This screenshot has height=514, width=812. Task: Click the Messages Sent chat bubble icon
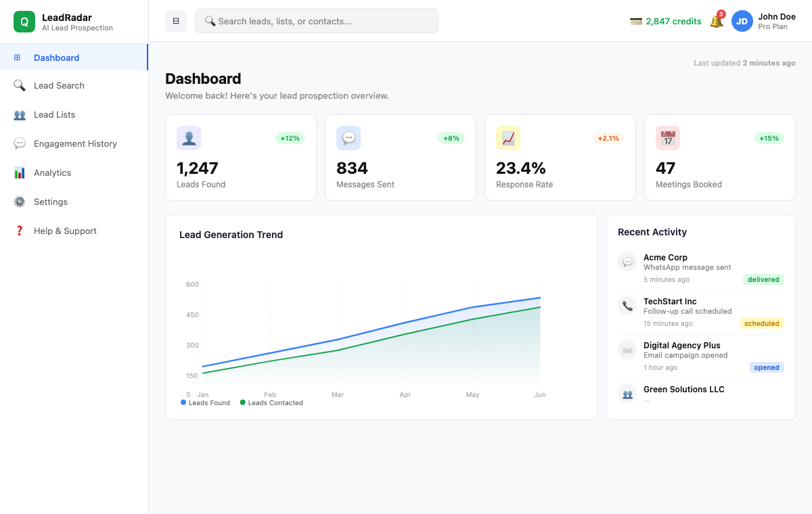(x=348, y=138)
